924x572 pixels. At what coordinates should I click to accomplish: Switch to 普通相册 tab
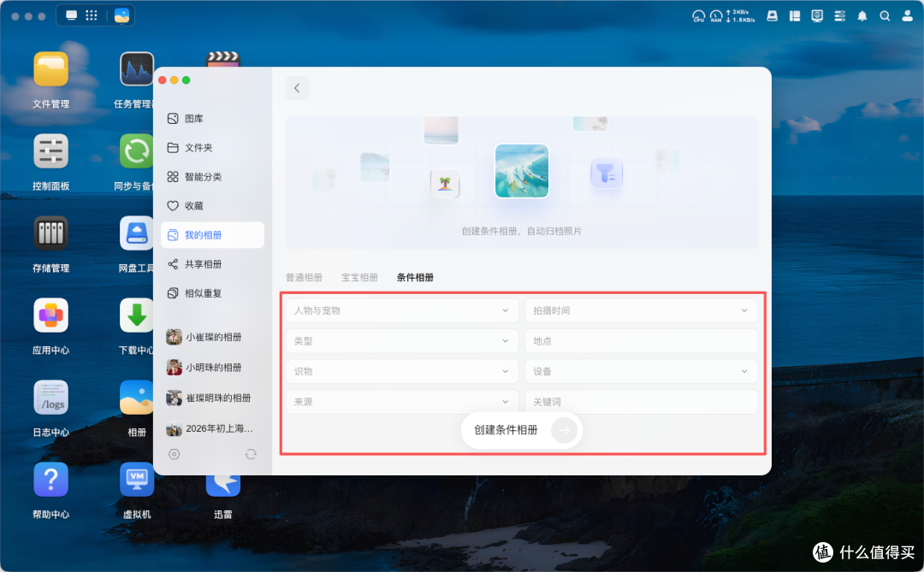(304, 278)
